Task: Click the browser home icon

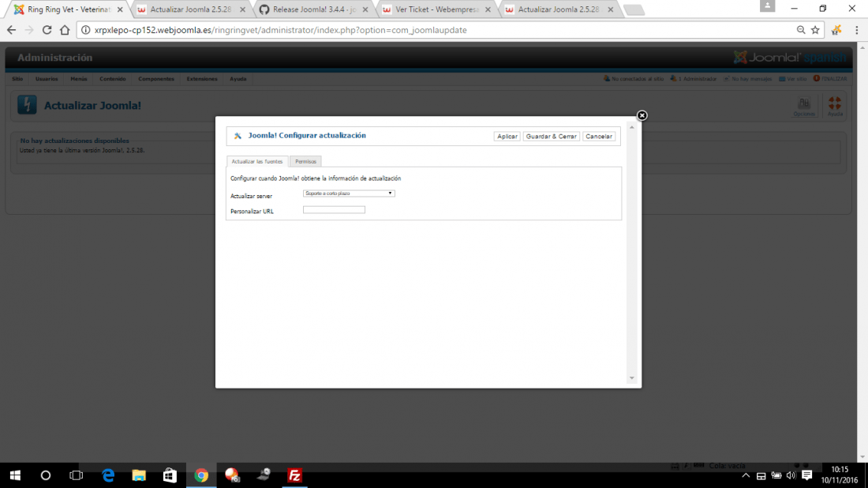Action: [x=65, y=30]
